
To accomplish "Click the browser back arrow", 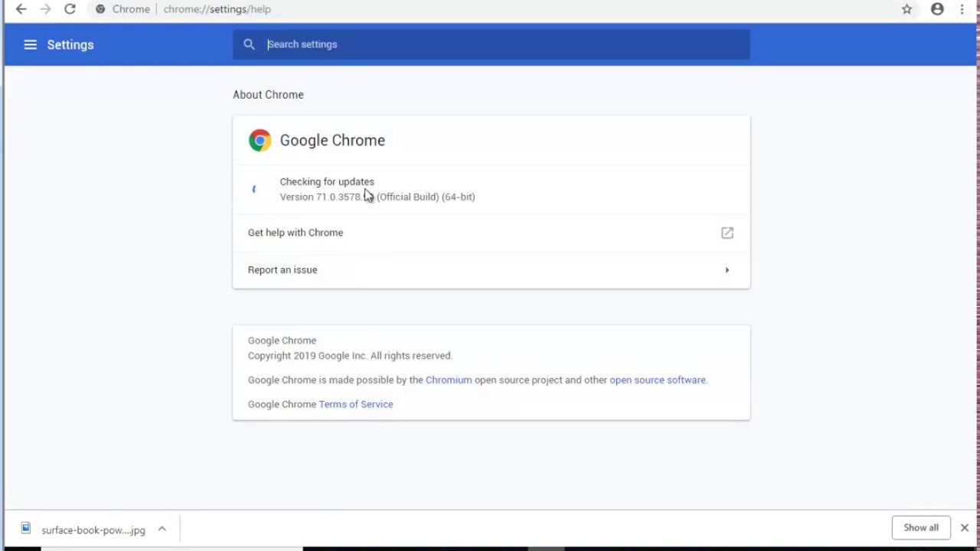I will 21,9.
